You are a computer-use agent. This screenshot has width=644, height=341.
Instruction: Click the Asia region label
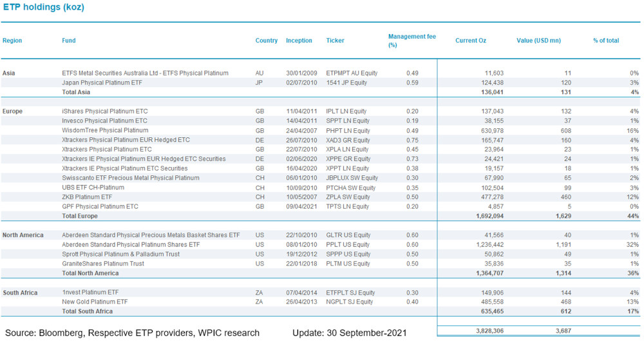pos(8,73)
